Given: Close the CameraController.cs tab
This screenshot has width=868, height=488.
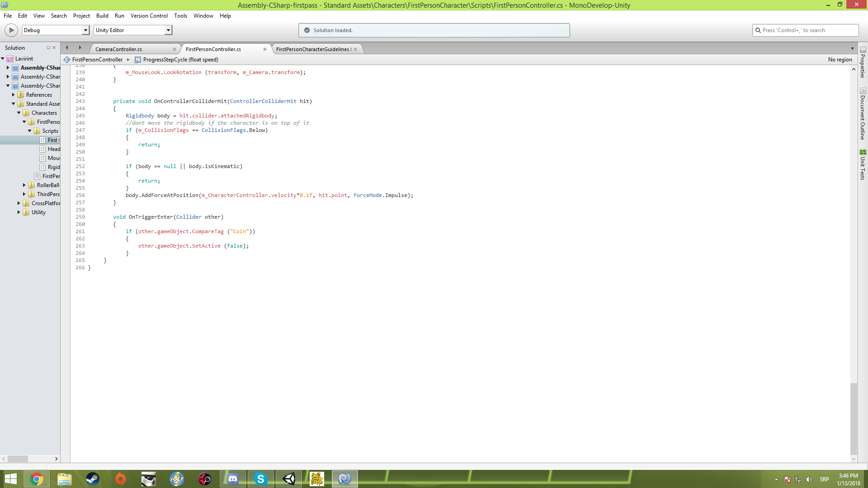Looking at the screenshot, I should [x=175, y=49].
